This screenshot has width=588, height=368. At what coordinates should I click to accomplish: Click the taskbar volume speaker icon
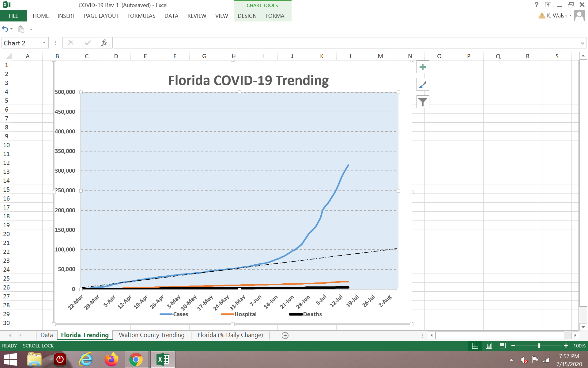tap(524, 359)
